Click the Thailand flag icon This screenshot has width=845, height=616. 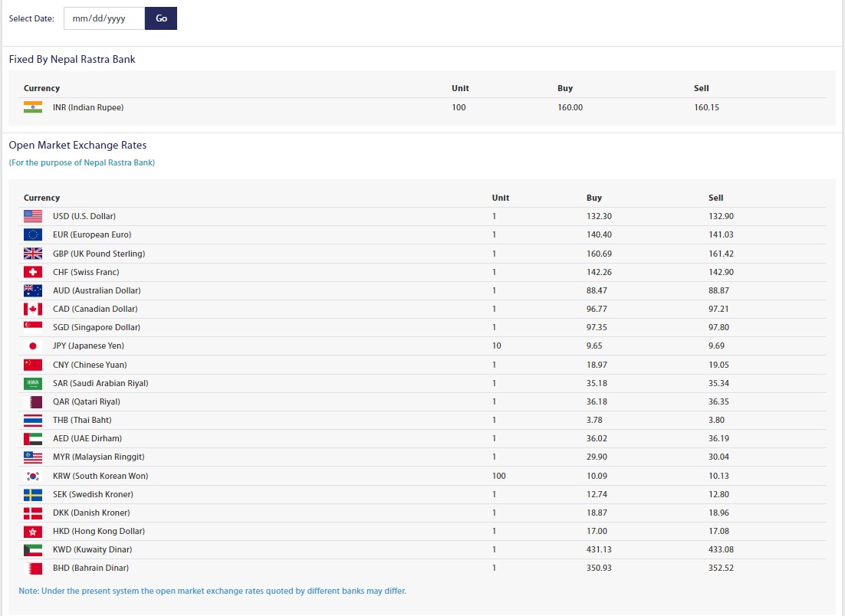(33, 420)
